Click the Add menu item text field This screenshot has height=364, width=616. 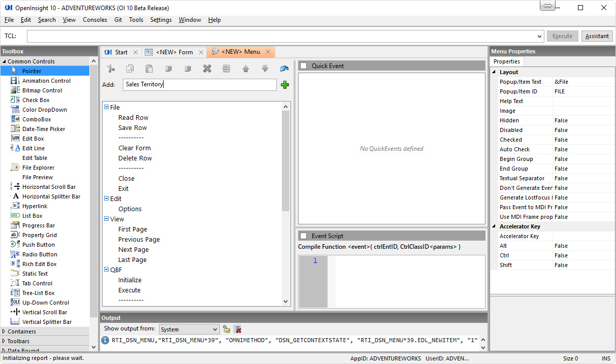(200, 85)
